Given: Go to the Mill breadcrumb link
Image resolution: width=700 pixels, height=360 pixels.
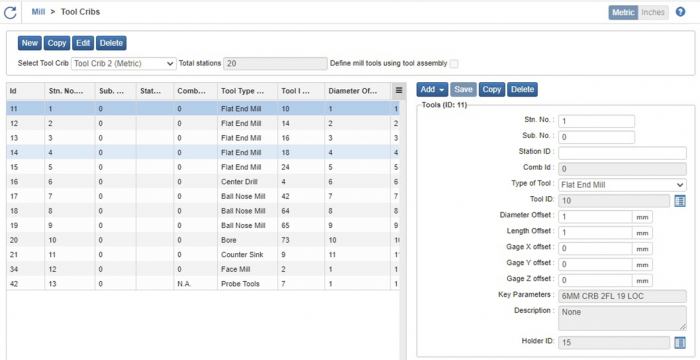Looking at the screenshot, I should (38, 12).
